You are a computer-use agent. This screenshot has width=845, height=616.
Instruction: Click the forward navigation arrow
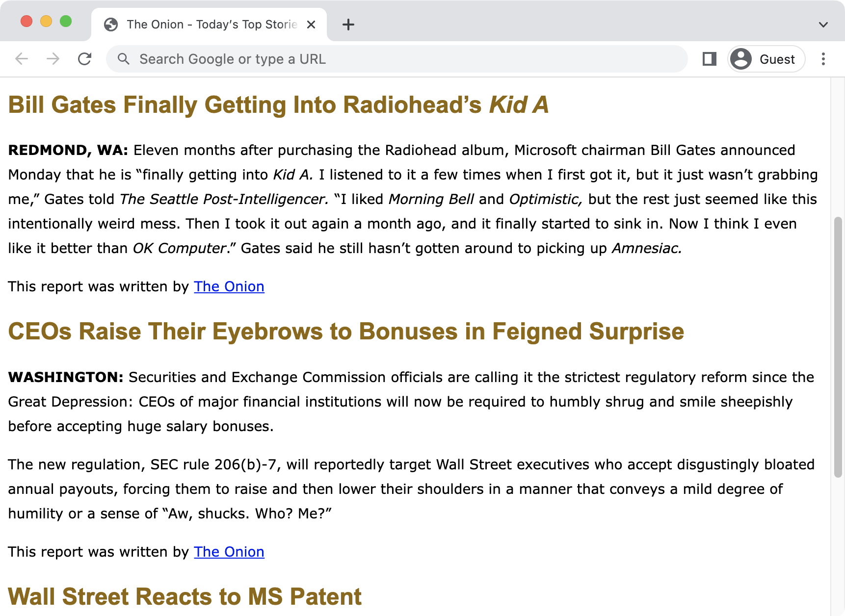pos(53,59)
